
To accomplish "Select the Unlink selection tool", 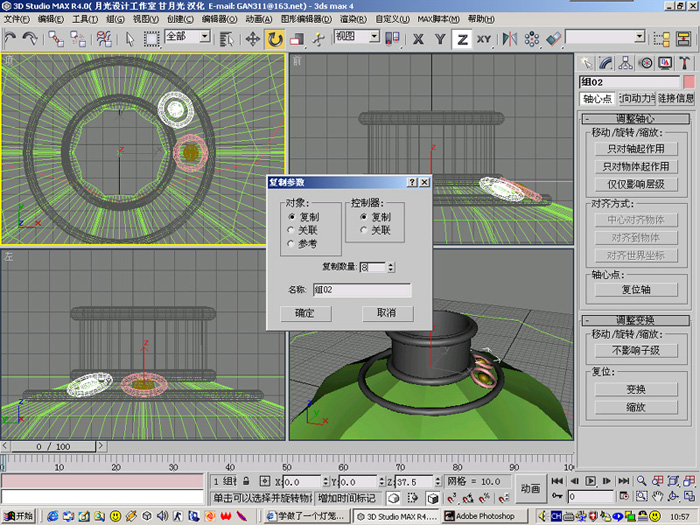I will [78, 39].
